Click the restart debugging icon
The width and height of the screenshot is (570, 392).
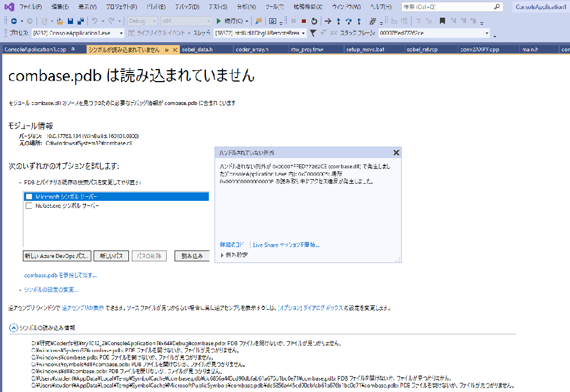click(x=314, y=21)
